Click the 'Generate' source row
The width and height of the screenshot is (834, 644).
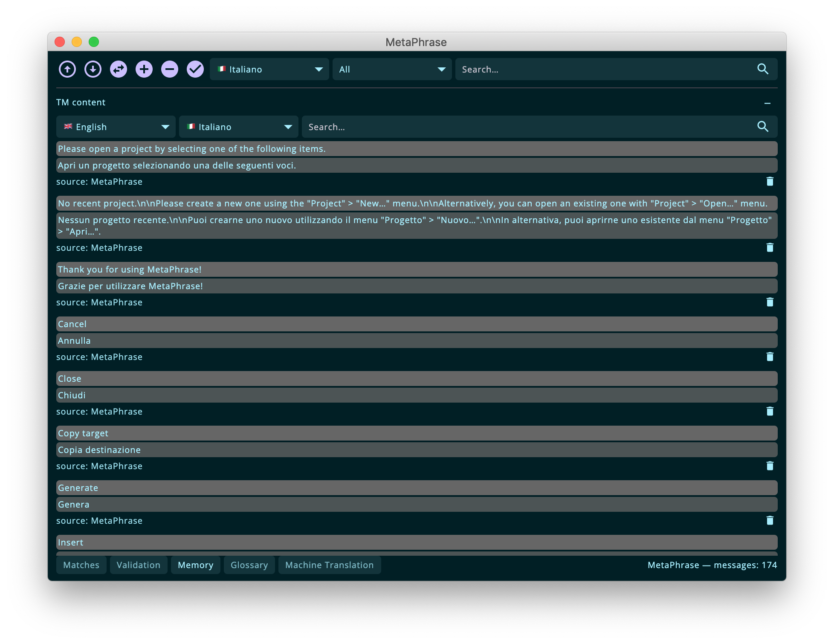pyautogui.click(x=417, y=488)
